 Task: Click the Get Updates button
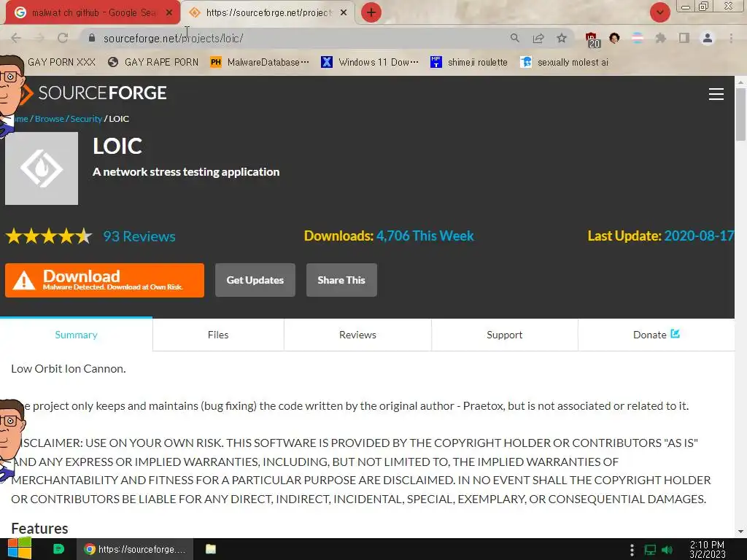pos(255,280)
